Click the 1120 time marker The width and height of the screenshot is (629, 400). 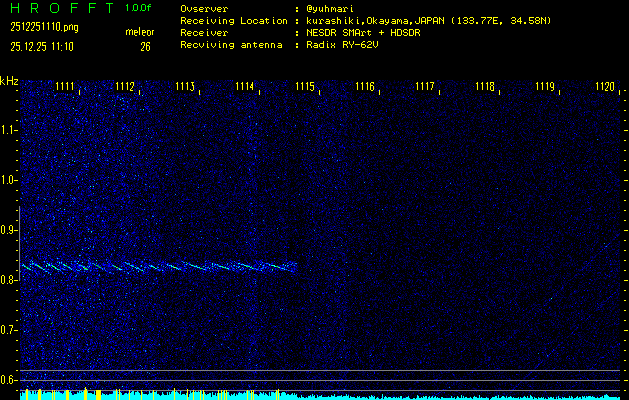605,87
